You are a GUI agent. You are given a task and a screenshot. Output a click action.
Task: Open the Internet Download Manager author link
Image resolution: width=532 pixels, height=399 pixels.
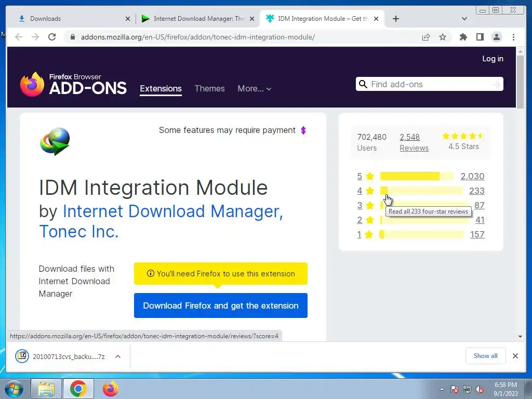tap(172, 211)
